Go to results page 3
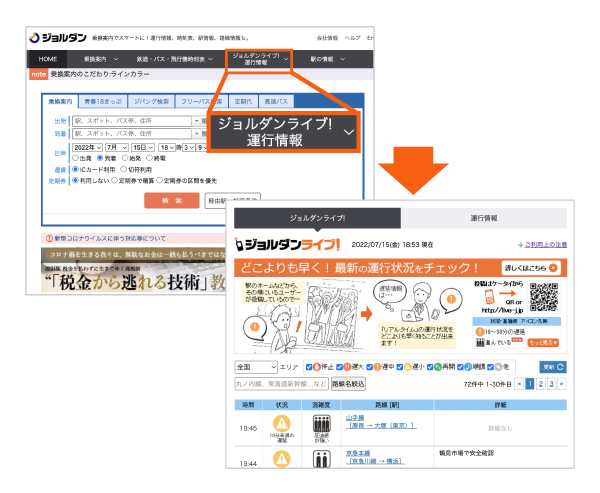 tap(551, 384)
